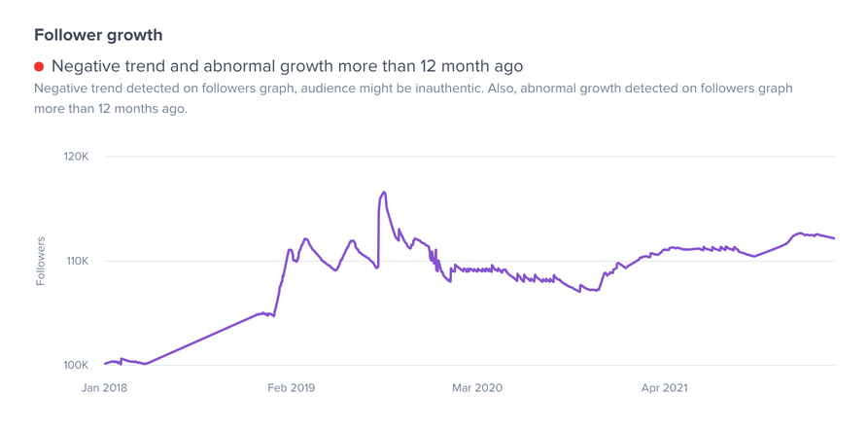
Task: Click the lowest dip before the late-2020 rise
Action: (580, 291)
